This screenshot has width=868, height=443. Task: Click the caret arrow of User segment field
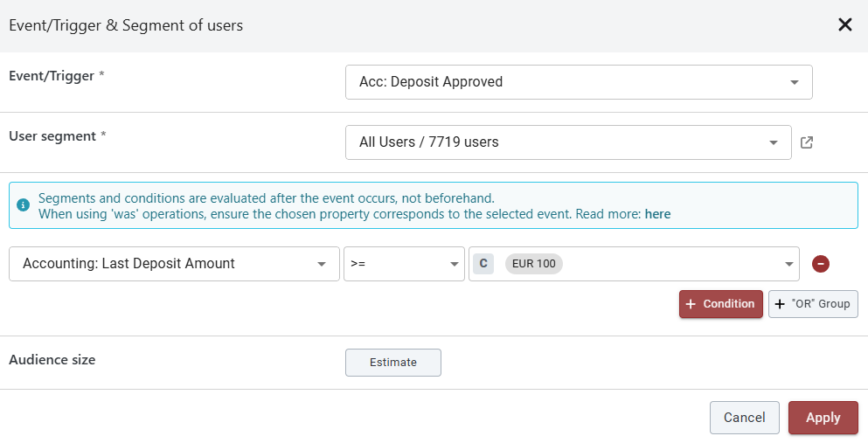(773, 142)
